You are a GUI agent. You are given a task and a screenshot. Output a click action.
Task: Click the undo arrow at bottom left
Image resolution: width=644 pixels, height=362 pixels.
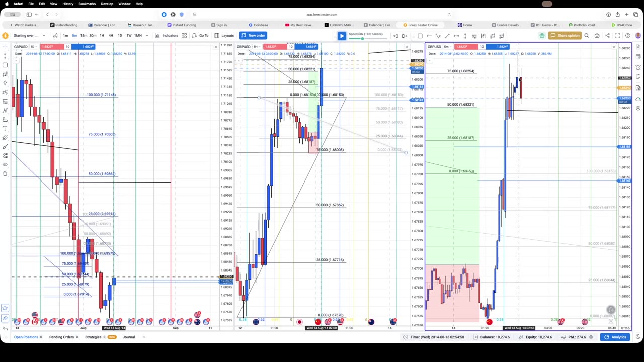coord(5,328)
